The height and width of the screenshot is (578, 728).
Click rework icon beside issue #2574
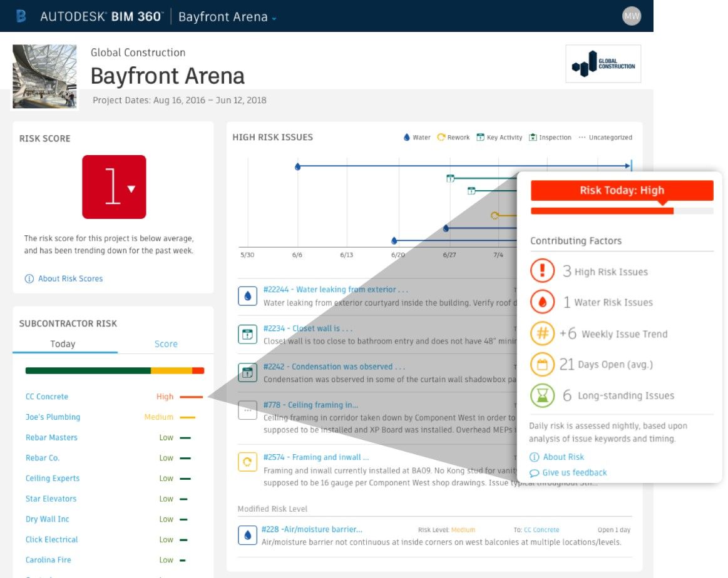(x=247, y=462)
